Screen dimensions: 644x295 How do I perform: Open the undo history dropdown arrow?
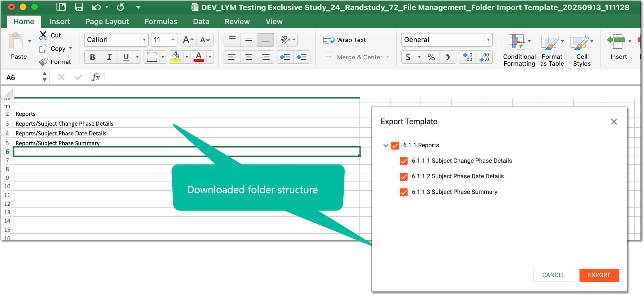point(107,7)
